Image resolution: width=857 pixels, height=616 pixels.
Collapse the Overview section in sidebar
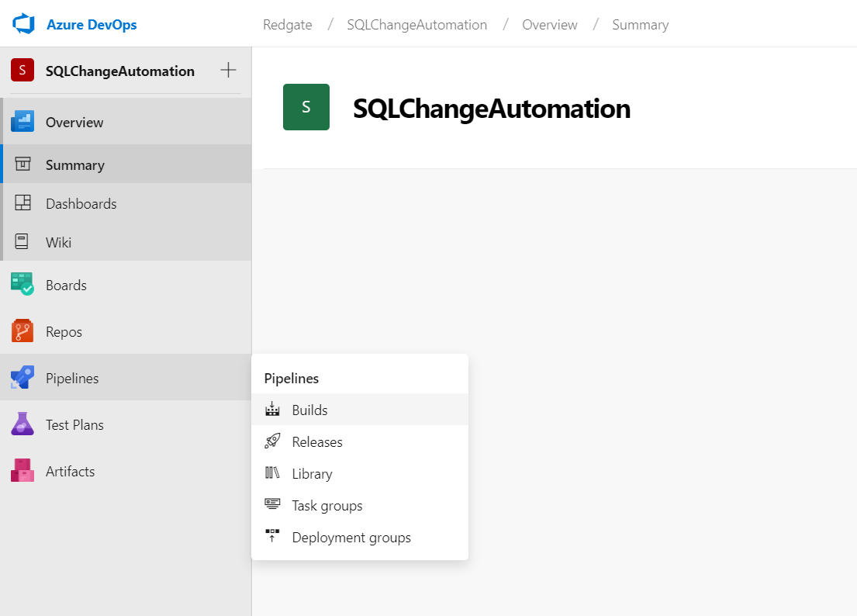(x=126, y=121)
